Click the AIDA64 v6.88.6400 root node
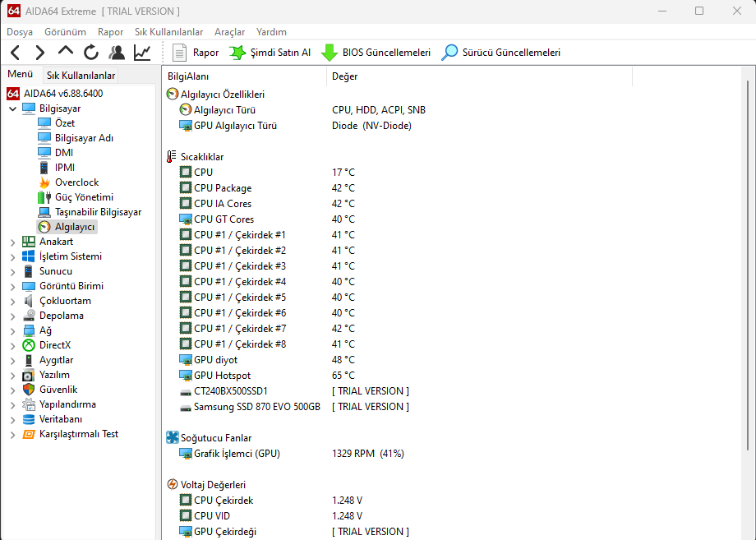Viewport: 756px width, 540px height. coord(55,94)
